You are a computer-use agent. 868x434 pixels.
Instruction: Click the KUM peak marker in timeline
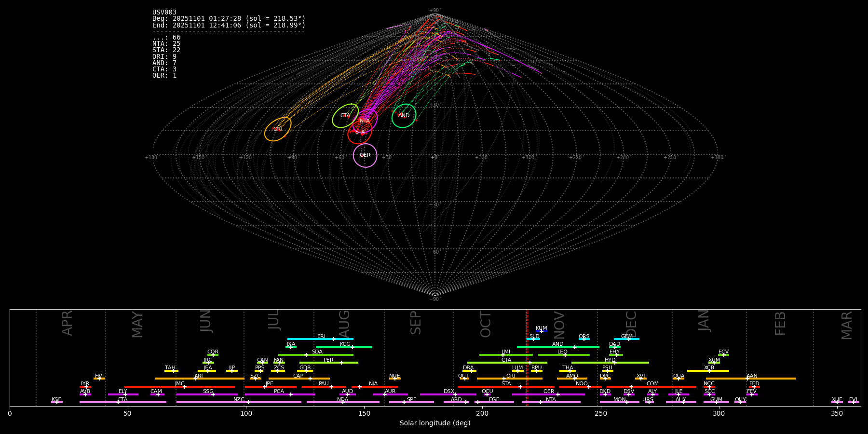(542, 331)
